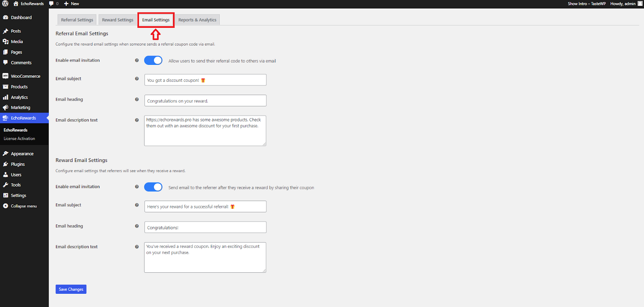Collapse the admin sidebar menu
Screen dimensions: 644x307
tap(23, 206)
